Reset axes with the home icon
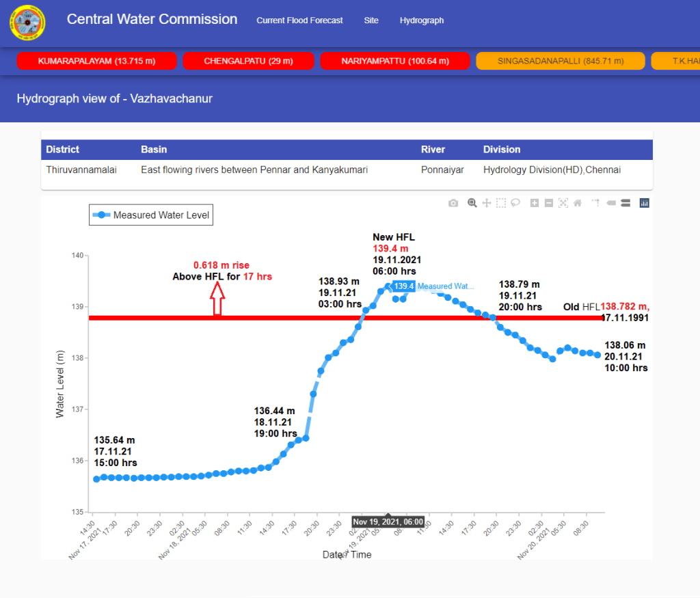The image size is (700, 598). click(x=578, y=203)
